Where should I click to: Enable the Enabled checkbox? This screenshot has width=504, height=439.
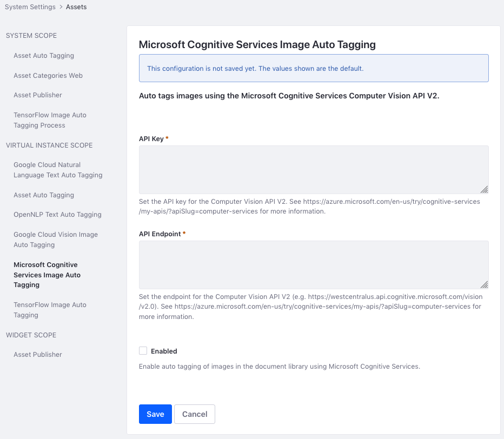(143, 351)
